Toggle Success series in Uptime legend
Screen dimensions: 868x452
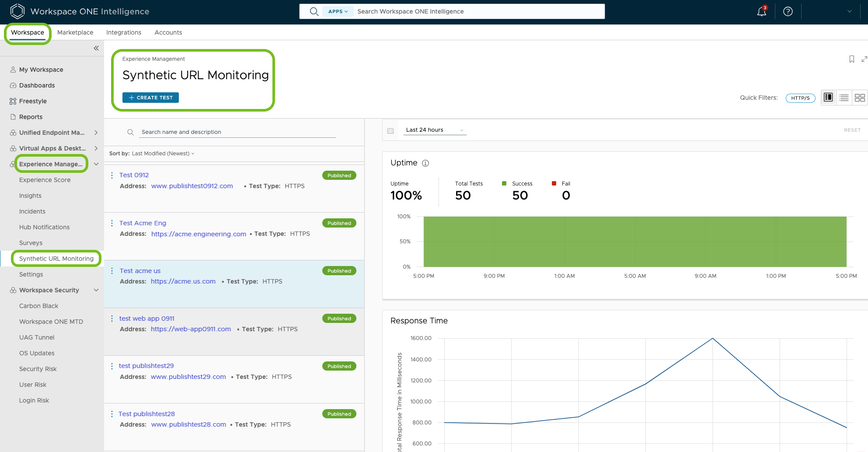[x=517, y=184]
